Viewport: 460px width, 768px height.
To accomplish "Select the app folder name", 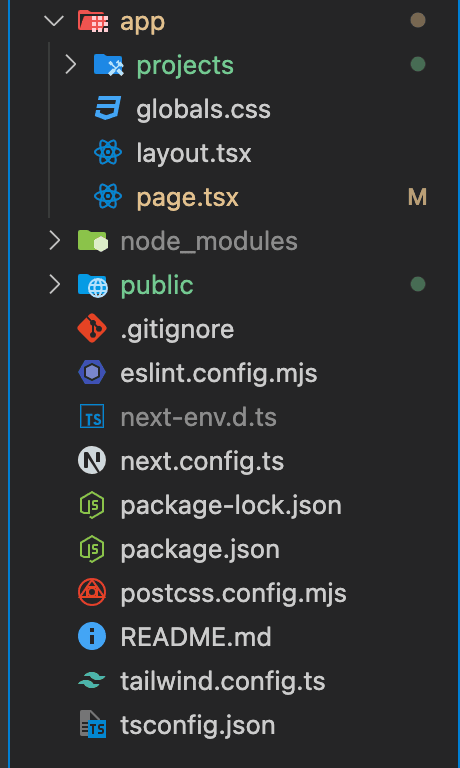I will (143, 22).
